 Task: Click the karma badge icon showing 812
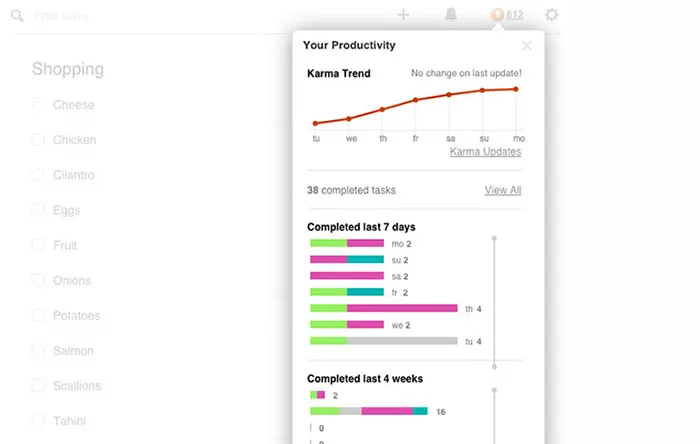click(x=497, y=15)
